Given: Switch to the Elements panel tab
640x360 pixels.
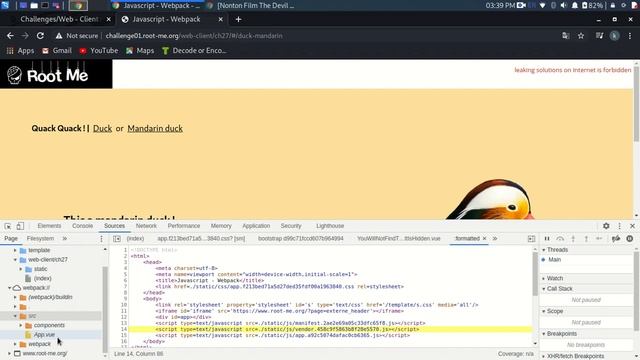Looking at the screenshot, I should (x=49, y=226).
